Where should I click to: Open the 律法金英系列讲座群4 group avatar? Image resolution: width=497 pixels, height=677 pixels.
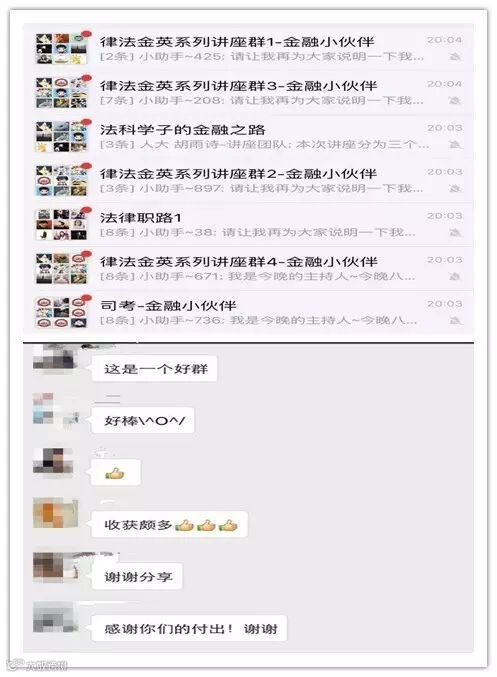click(62, 269)
